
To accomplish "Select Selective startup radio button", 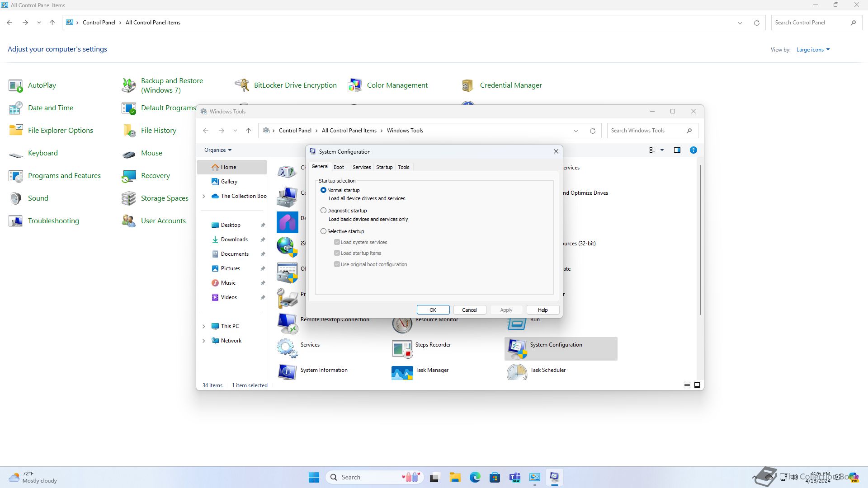I will click(323, 231).
